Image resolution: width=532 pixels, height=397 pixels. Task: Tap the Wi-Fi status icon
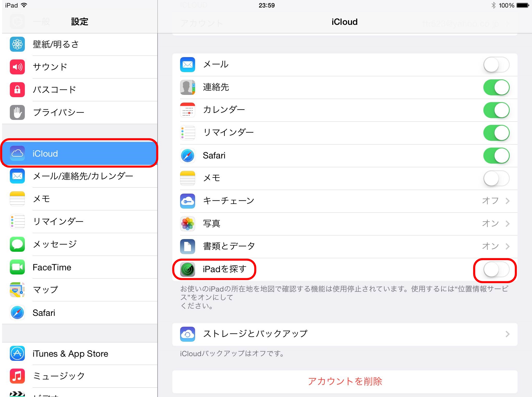pyautogui.click(x=24, y=5)
